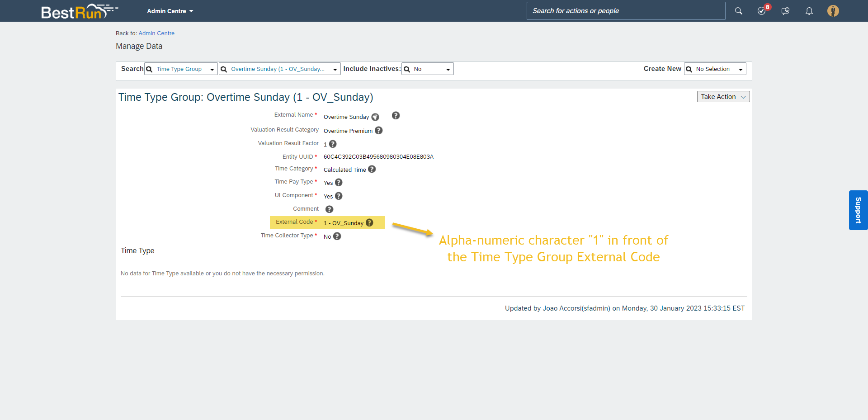Open the Take Action menu
868x420 pixels.
tap(723, 97)
